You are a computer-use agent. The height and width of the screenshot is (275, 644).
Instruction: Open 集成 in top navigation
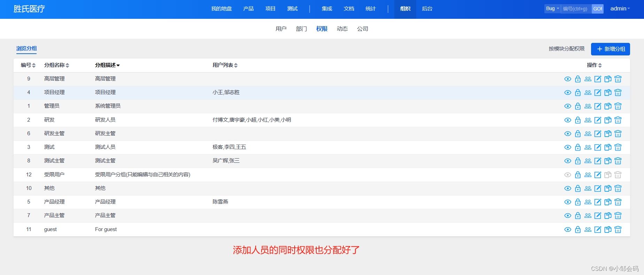click(x=327, y=9)
